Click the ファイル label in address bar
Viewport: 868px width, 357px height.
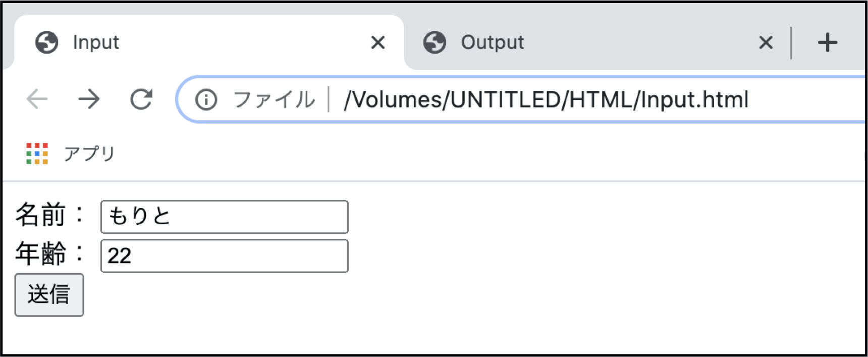pyautogui.click(x=274, y=99)
